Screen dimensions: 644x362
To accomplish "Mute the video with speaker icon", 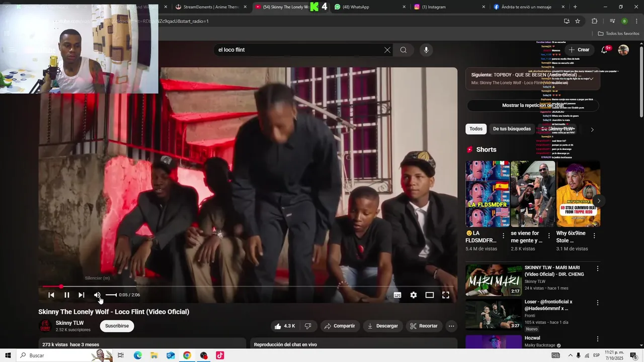I will 97,295.
